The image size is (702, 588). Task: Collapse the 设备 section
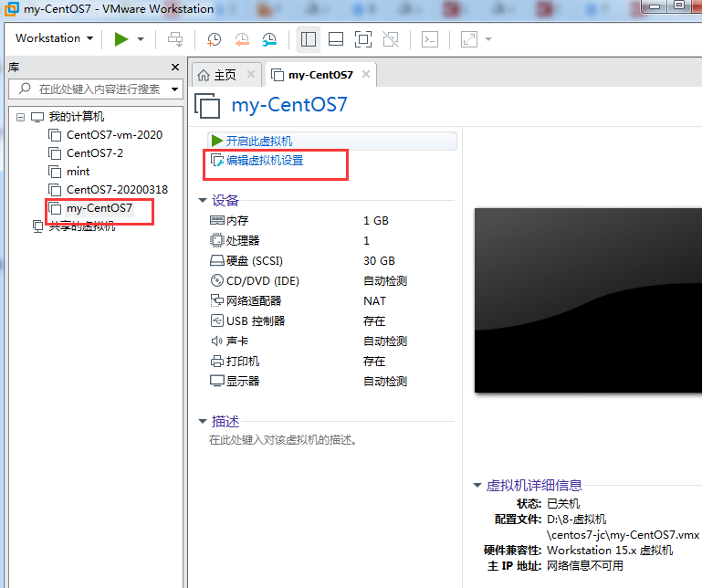point(203,200)
